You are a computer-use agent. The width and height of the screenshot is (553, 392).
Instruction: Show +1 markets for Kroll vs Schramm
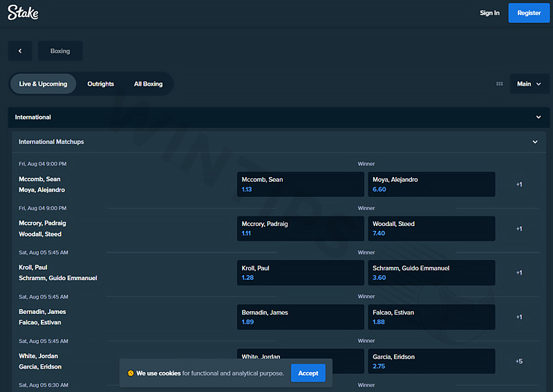519,273
